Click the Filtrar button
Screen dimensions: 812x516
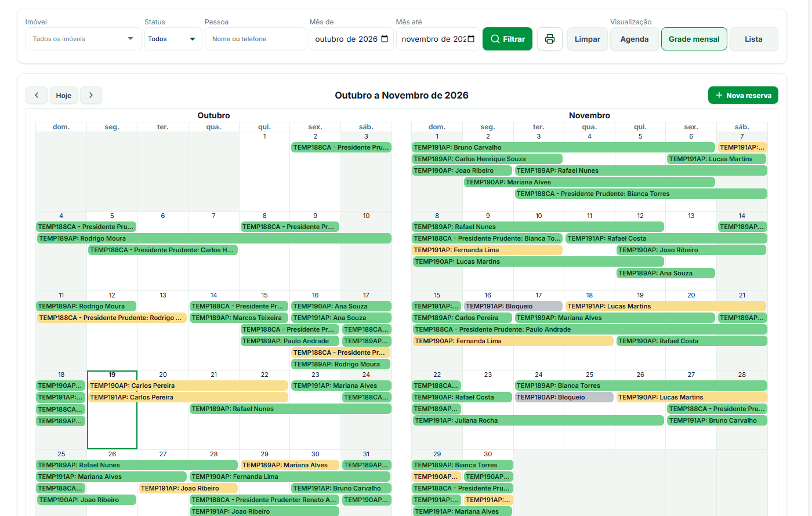pyautogui.click(x=507, y=39)
